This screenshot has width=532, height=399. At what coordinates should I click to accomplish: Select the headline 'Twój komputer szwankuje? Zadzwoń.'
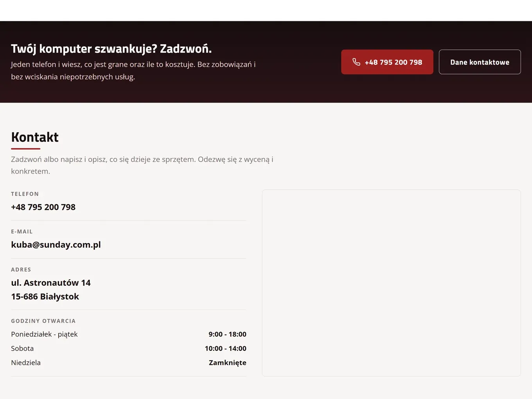(x=111, y=49)
